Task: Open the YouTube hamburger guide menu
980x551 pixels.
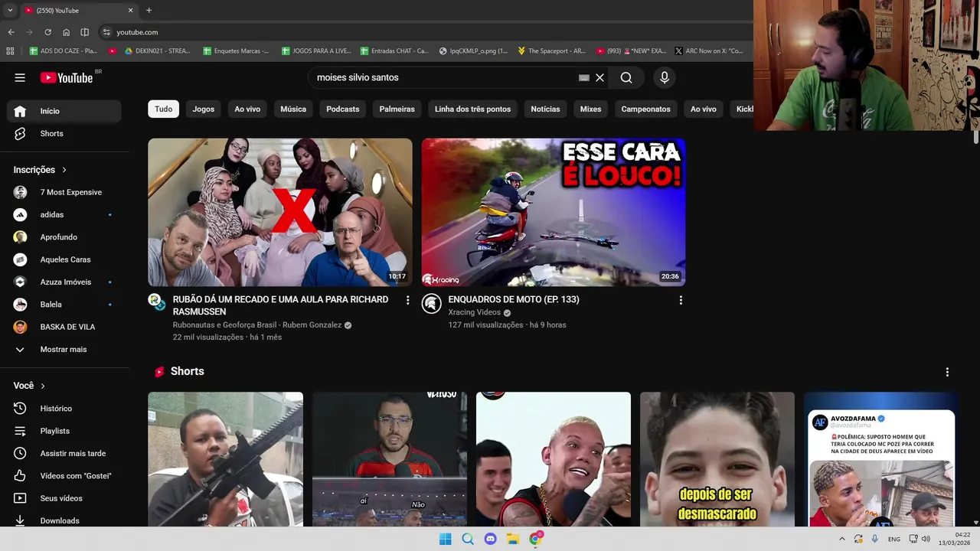Action: pyautogui.click(x=20, y=77)
